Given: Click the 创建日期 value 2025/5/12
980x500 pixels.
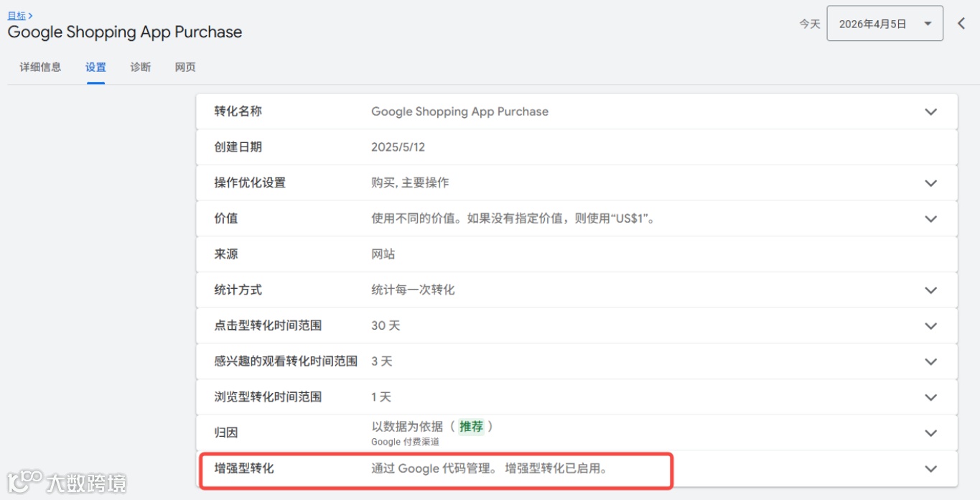Looking at the screenshot, I should coord(398,147).
